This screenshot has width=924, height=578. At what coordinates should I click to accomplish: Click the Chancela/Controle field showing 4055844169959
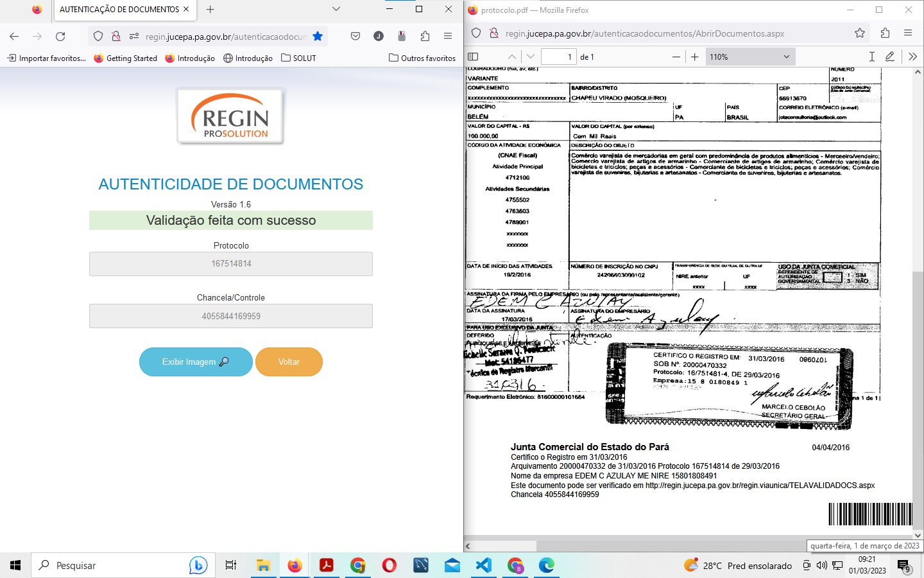(x=231, y=316)
